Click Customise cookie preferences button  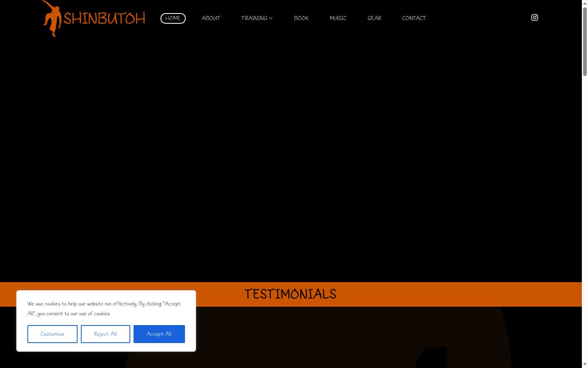coord(52,334)
